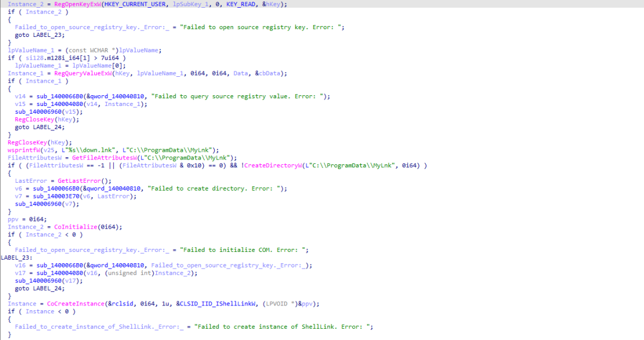This screenshot has width=644, height=340.
Task: Select the RegCloseKey call just above wsprintfW
Action: coord(40,142)
